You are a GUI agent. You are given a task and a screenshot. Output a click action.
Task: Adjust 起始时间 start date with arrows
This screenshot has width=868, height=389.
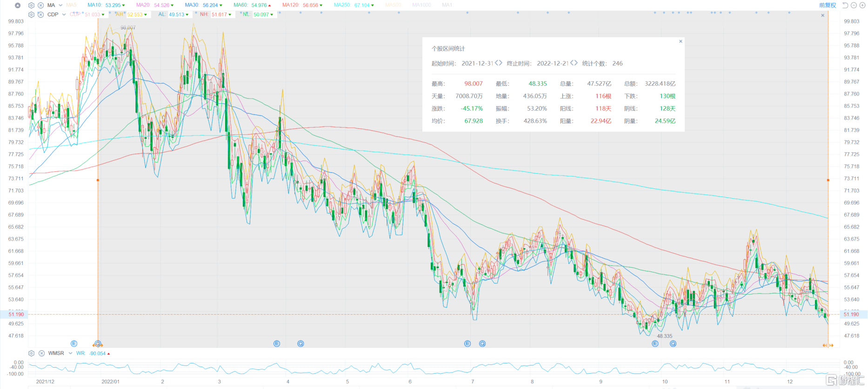point(498,63)
